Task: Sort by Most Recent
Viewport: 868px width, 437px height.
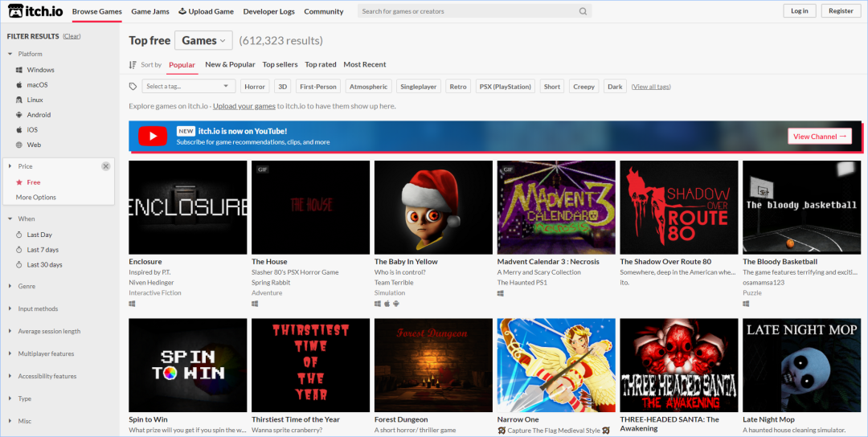Action: (365, 64)
